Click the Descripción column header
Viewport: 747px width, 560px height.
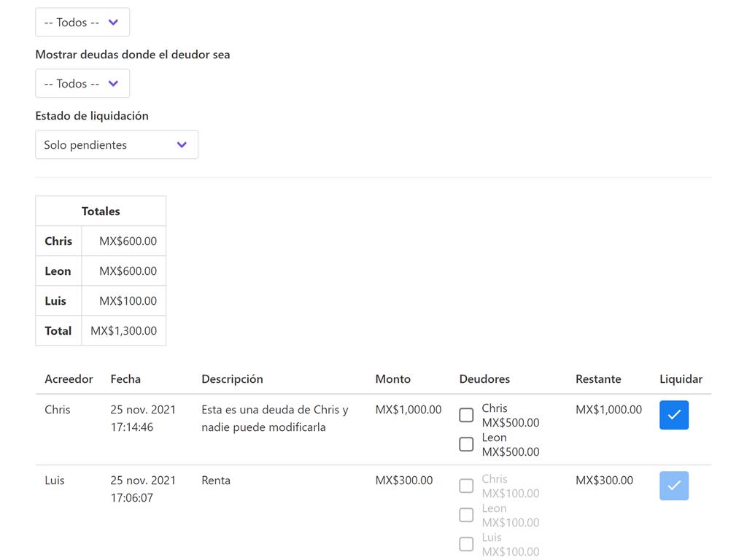[232, 379]
